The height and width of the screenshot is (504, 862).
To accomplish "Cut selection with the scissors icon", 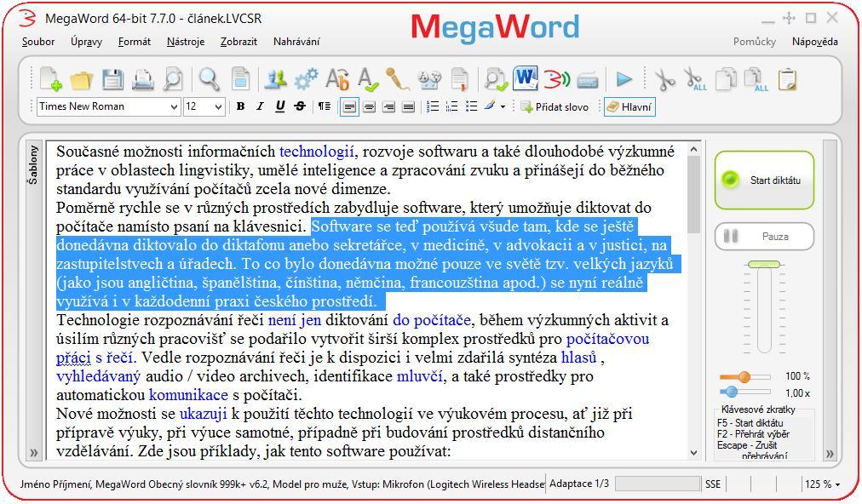I will click(664, 80).
